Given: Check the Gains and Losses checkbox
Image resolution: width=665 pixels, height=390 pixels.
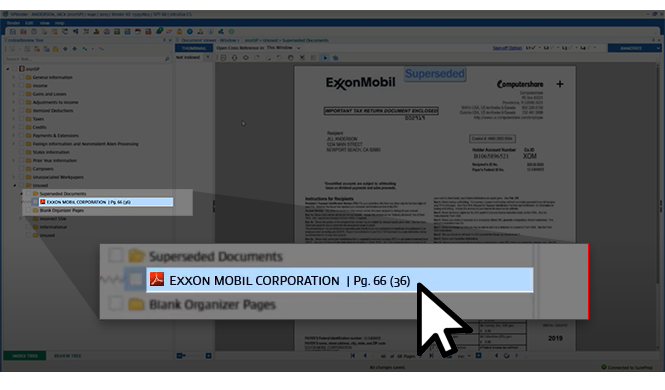Looking at the screenshot, I should (21, 94).
